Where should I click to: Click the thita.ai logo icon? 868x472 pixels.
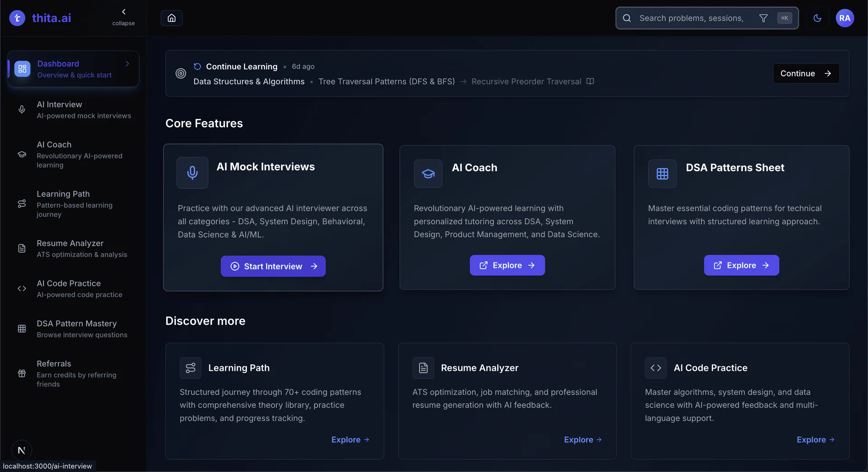click(x=17, y=18)
